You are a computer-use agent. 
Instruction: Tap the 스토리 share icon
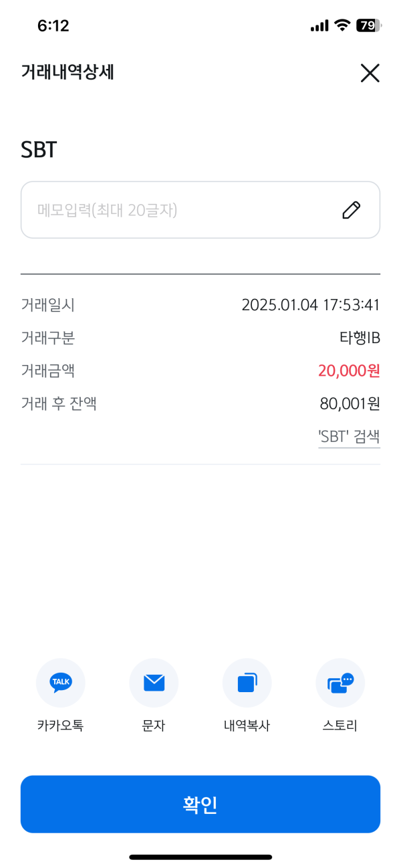coord(340,683)
